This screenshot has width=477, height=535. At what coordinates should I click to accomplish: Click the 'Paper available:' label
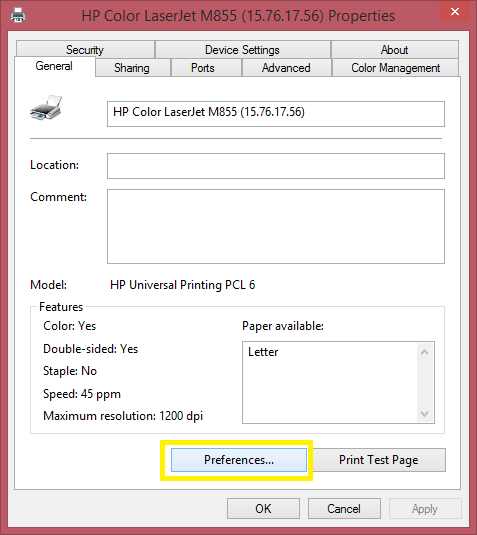[x=283, y=326]
